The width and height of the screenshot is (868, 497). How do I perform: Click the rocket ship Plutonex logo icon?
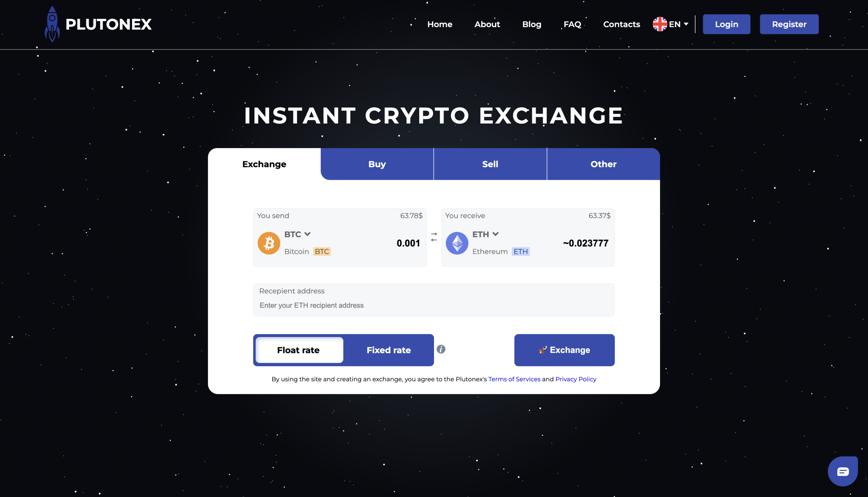52,25
